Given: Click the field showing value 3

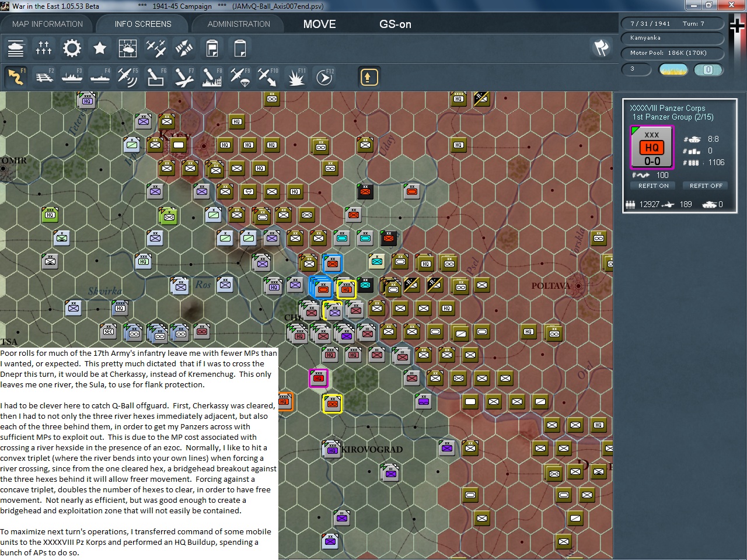Looking at the screenshot, I should 637,69.
